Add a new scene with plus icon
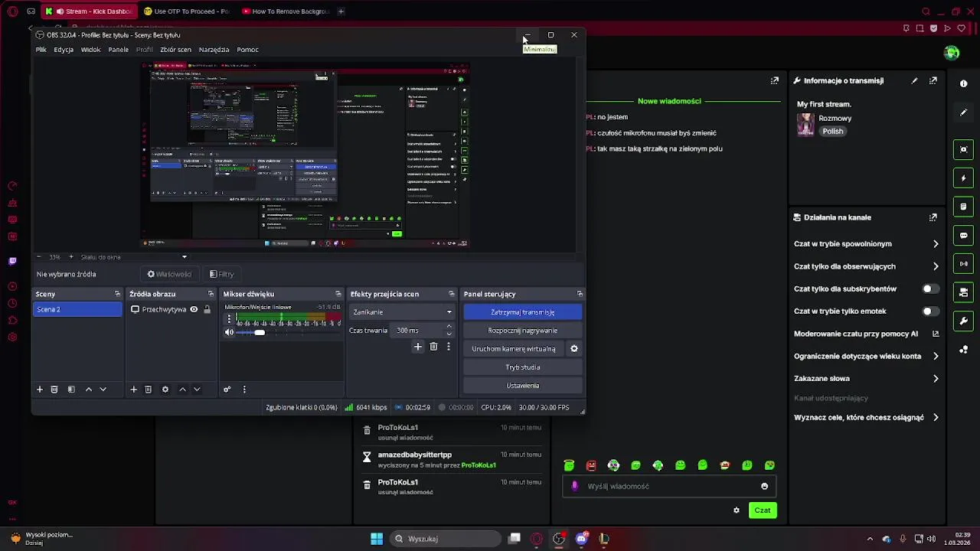 40,390
